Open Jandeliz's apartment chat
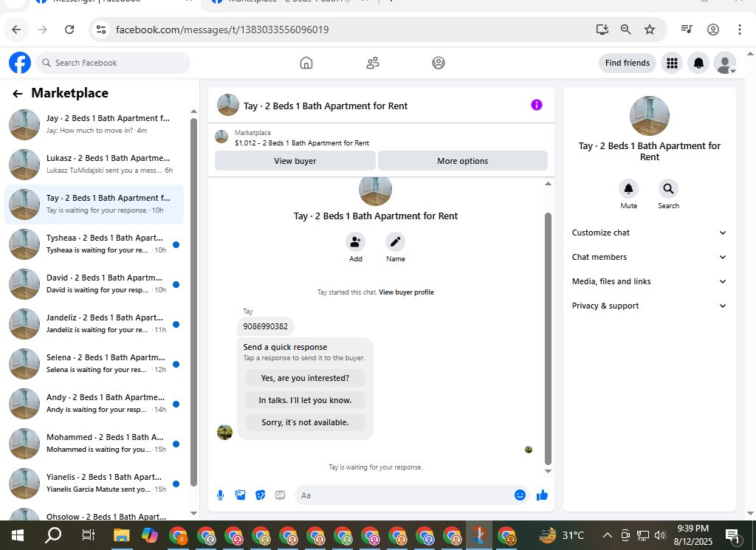The image size is (756, 550). click(94, 324)
